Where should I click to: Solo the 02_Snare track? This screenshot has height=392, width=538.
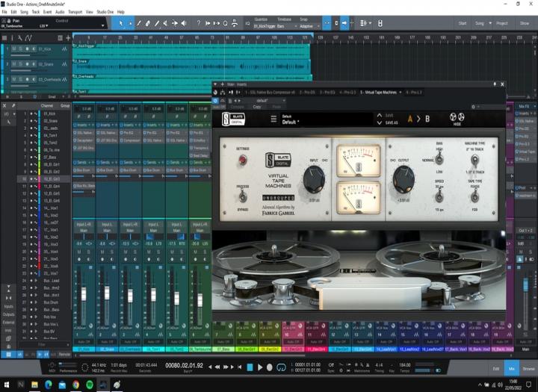(20, 64)
